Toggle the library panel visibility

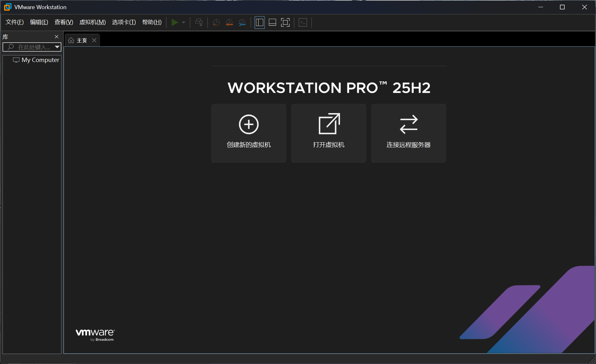(259, 22)
